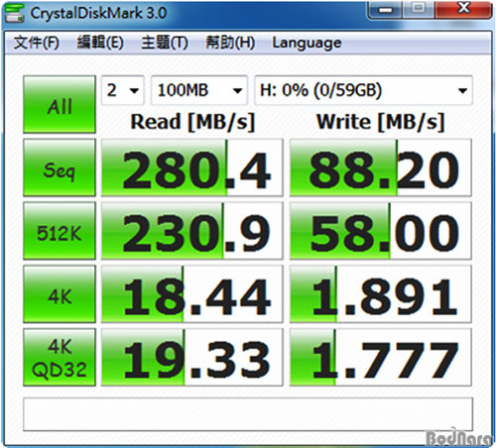
Task: Open the 主題(T) menu
Action: click(x=165, y=43)
